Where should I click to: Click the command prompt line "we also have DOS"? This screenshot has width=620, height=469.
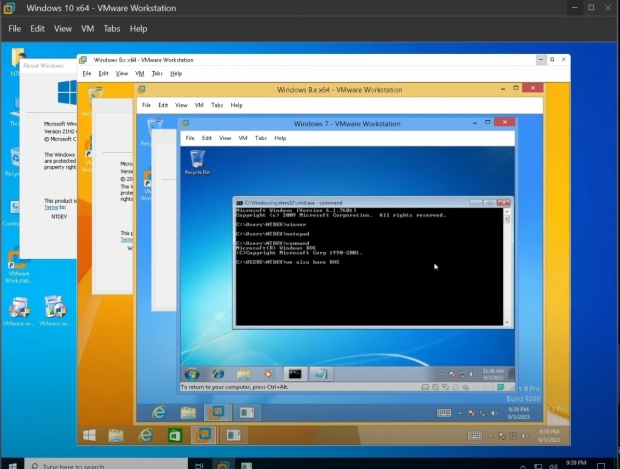(287, 262)
